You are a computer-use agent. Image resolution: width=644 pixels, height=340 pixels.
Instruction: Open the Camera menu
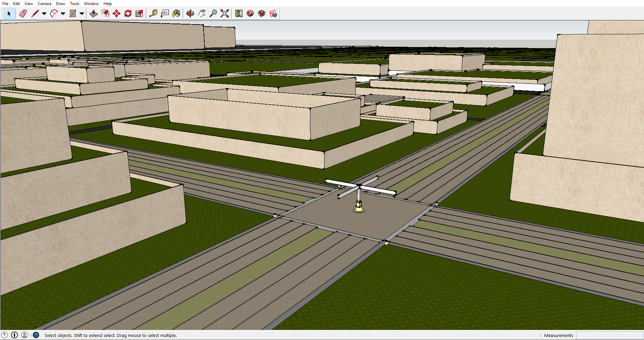[x=44, y=3]
